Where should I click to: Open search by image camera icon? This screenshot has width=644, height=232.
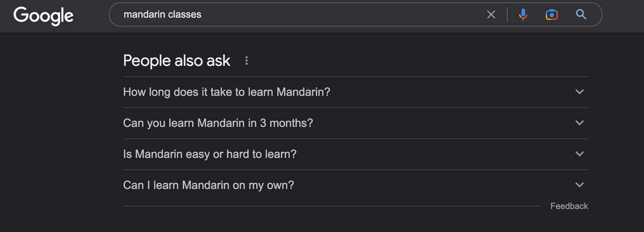tap(552, 15)
